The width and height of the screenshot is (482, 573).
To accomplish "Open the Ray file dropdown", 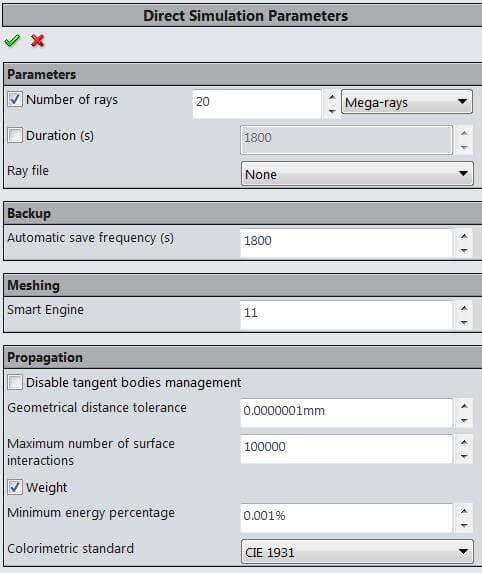I will tap(357, 174).
